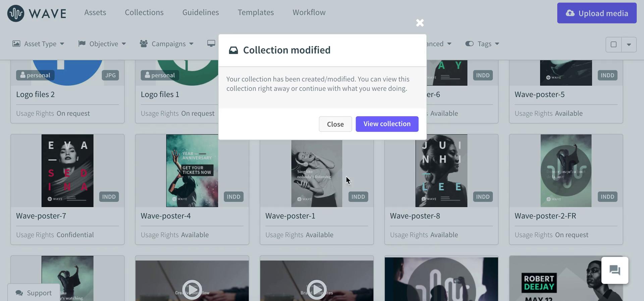This screenshot has height=301, width=644.
Task: Click the monitor icon filter
Action: click(211, 44)
